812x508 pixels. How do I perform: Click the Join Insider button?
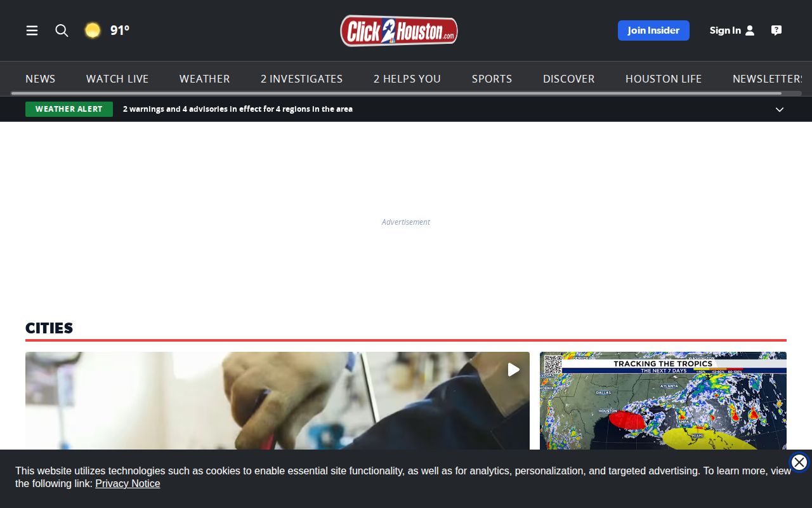pyautogui.click(x=653, y=30)
